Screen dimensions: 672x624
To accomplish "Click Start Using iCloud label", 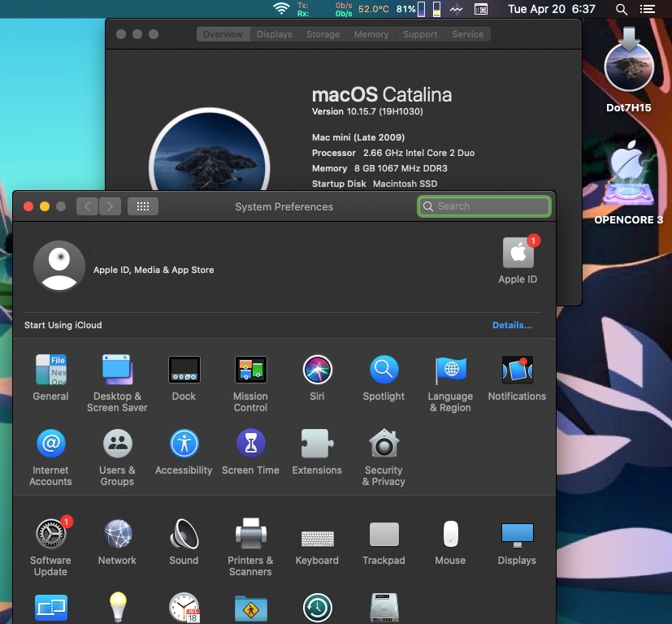I will 63,325.
